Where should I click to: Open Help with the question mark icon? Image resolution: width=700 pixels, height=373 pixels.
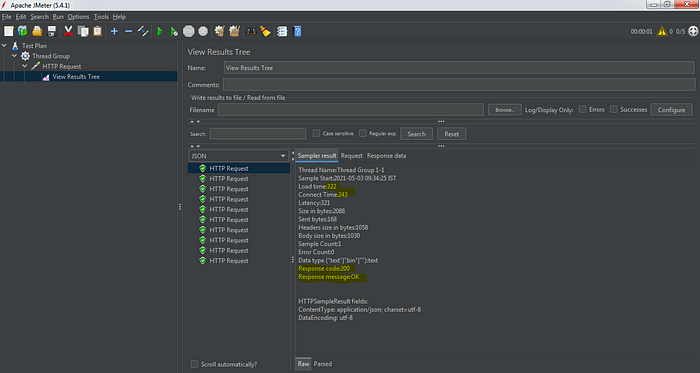point(297,31)
